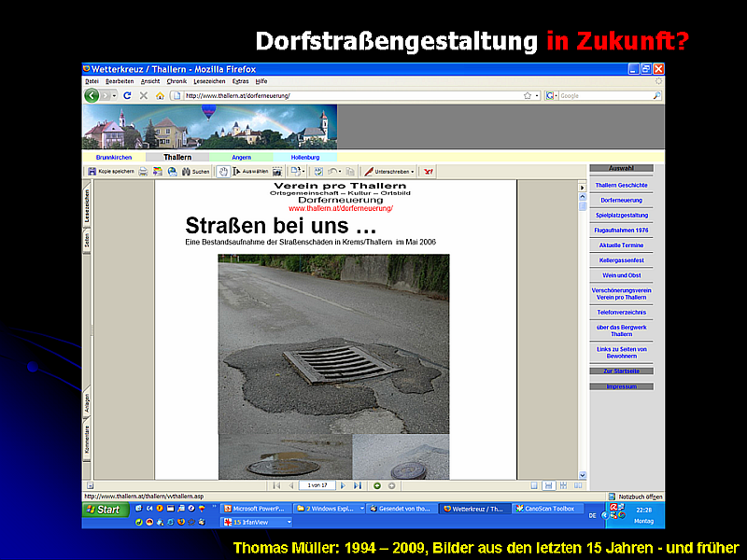Screen dimensions: 747x560
Task: Click the web search globe icon
Action: point(173,172)
